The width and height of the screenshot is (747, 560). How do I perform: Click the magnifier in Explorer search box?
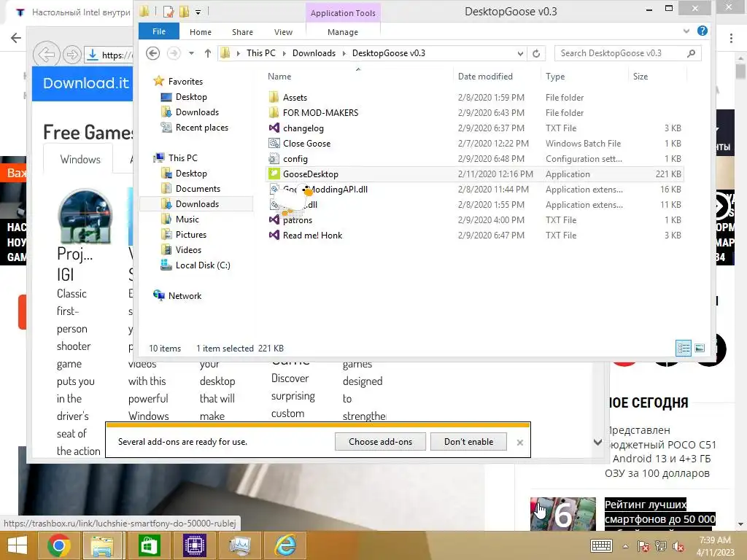point(692,53)
